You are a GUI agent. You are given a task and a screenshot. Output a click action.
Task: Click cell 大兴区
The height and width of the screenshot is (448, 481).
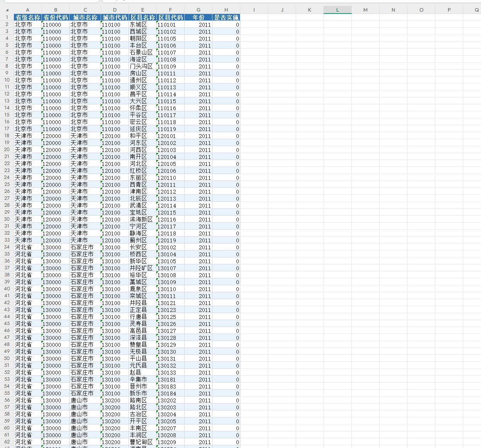coord(143,101)
